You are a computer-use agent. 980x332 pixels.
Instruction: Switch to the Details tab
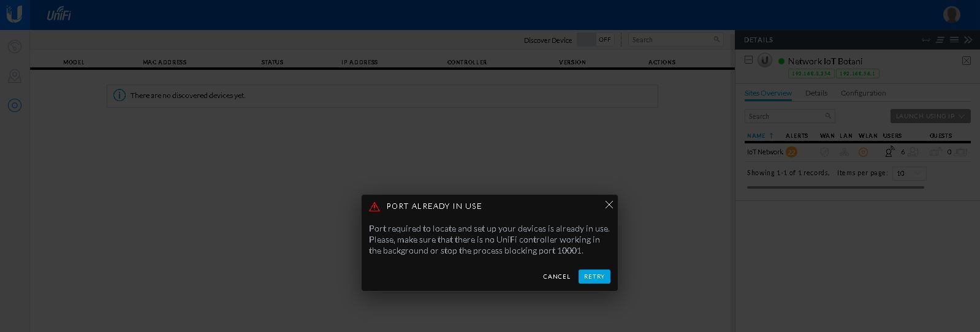click(816, 93)
